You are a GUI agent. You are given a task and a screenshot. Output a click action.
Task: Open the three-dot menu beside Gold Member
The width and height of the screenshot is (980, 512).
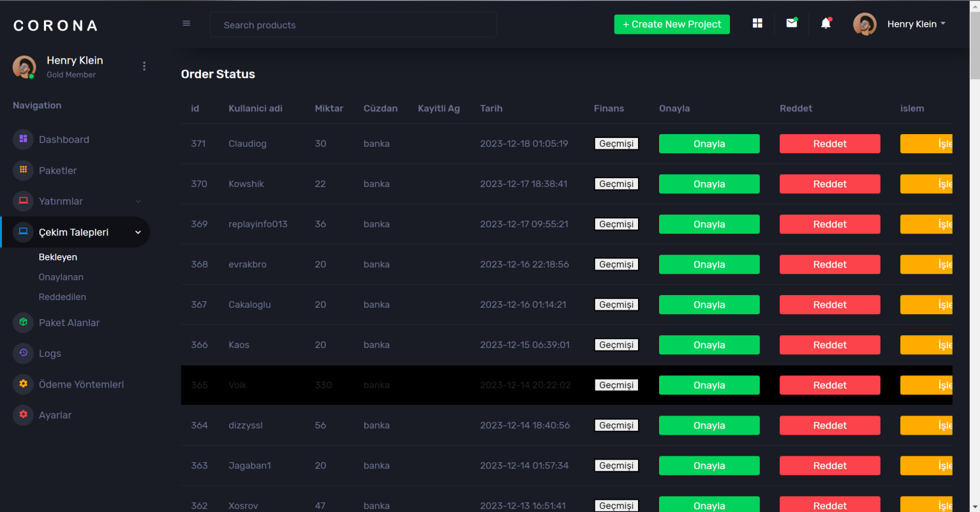(144, 66)
